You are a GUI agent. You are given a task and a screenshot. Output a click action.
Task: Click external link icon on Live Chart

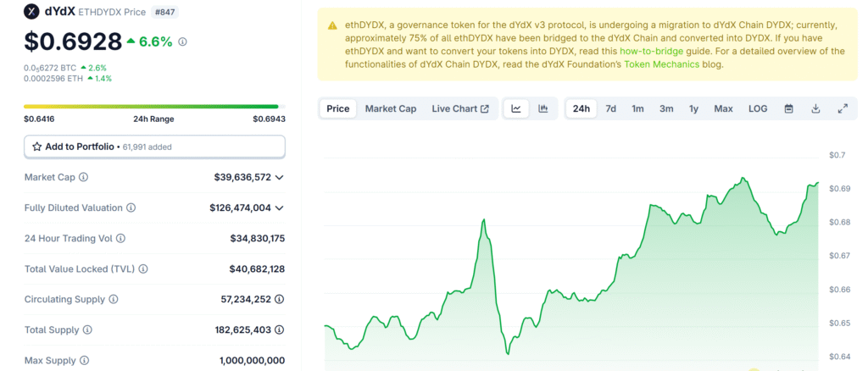485,109
